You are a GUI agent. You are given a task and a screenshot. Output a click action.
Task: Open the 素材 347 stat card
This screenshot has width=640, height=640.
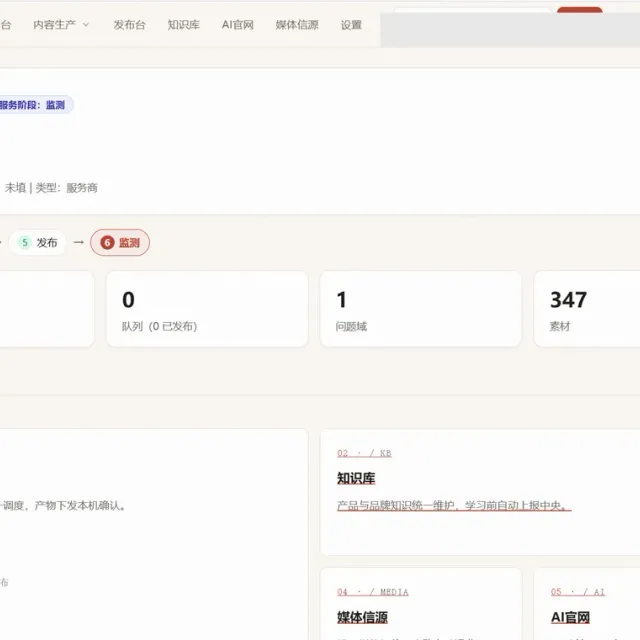[x=587, y=309]
